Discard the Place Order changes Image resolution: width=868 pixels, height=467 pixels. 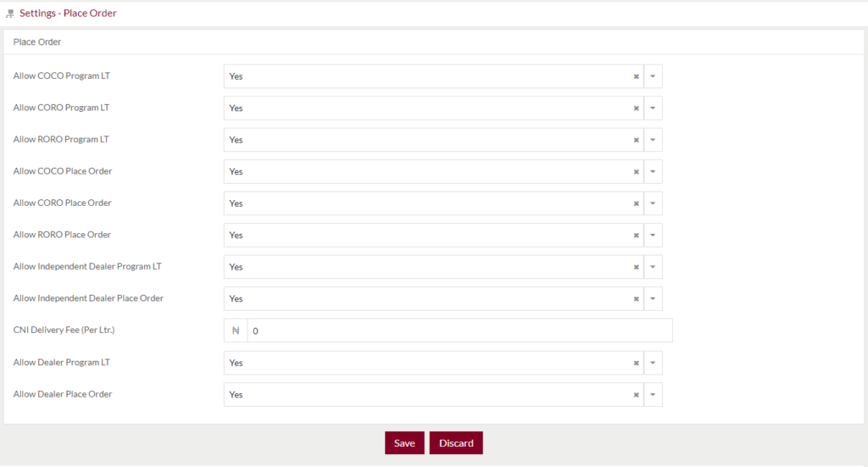456,443
